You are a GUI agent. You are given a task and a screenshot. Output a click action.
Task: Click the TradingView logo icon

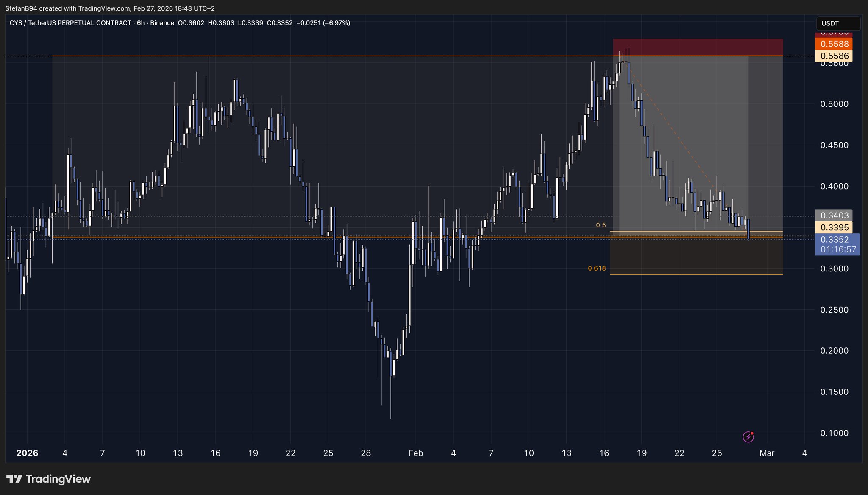click(x=14, y=479)
